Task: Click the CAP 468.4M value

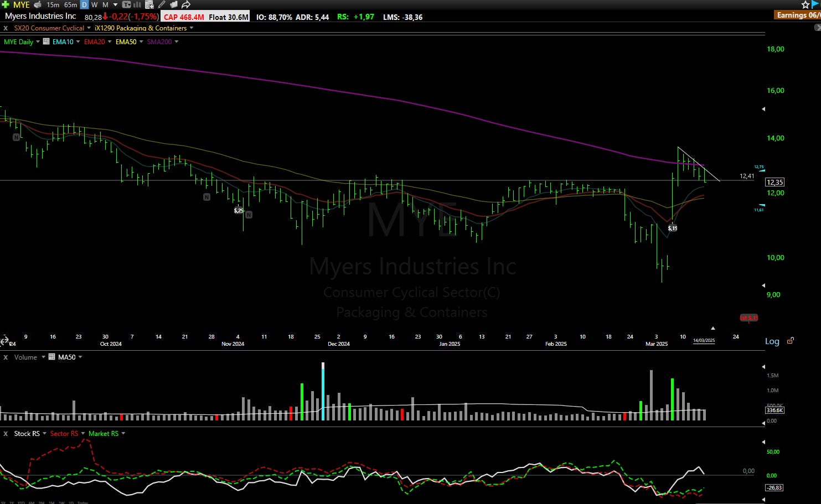Action: point(184,17)
